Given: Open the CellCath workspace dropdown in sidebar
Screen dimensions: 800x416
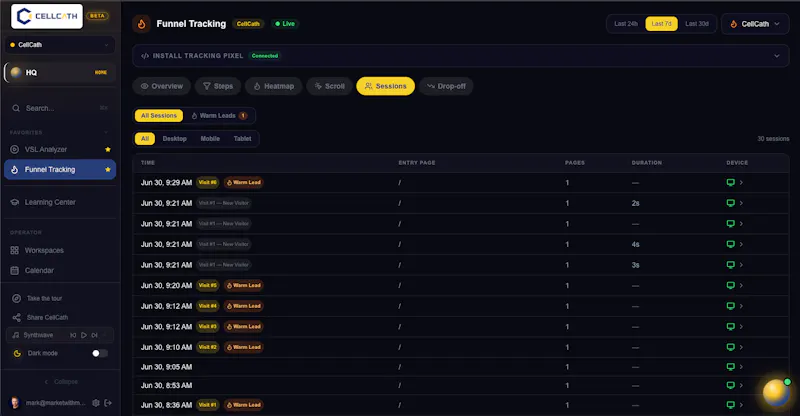Looking at the screenshot, I should (x=60, y=45).
